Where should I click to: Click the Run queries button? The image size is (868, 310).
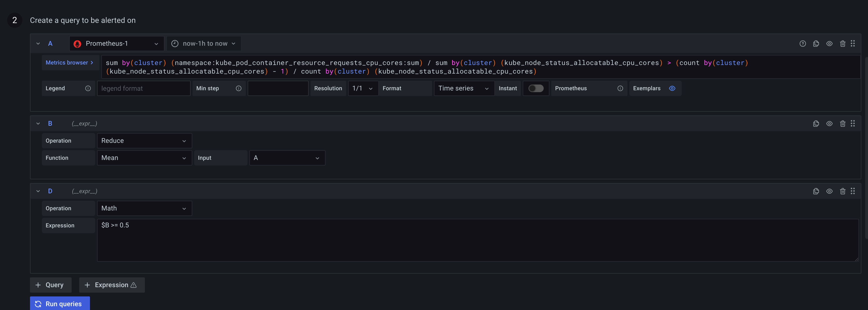point(60,304)
